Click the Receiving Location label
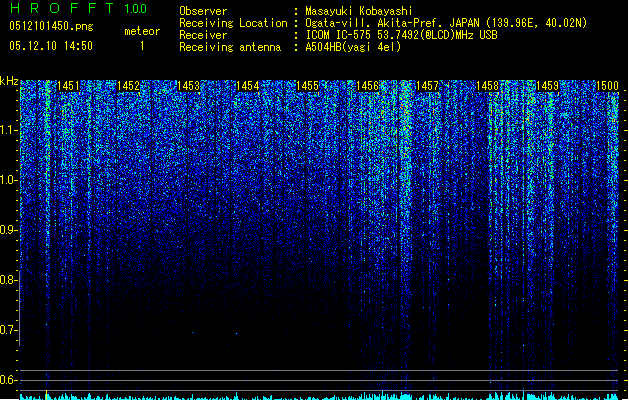The width and height of the screenshot is (629, 400). coord(233,23)
